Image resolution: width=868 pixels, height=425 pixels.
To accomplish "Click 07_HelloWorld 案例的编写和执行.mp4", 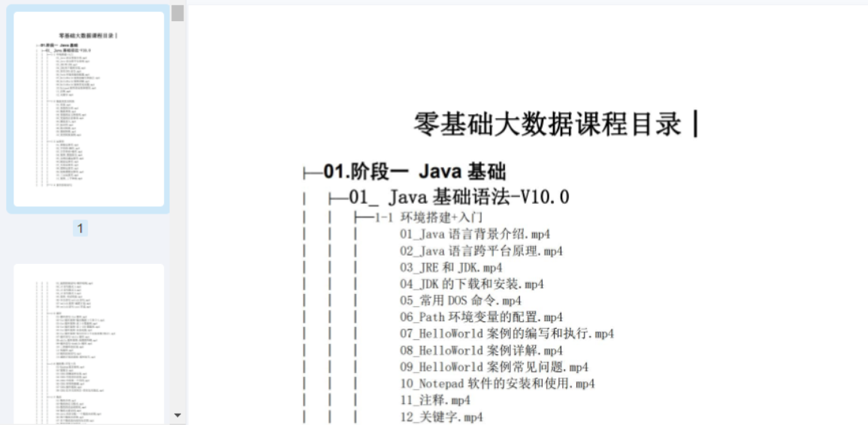I will point(507,334).
